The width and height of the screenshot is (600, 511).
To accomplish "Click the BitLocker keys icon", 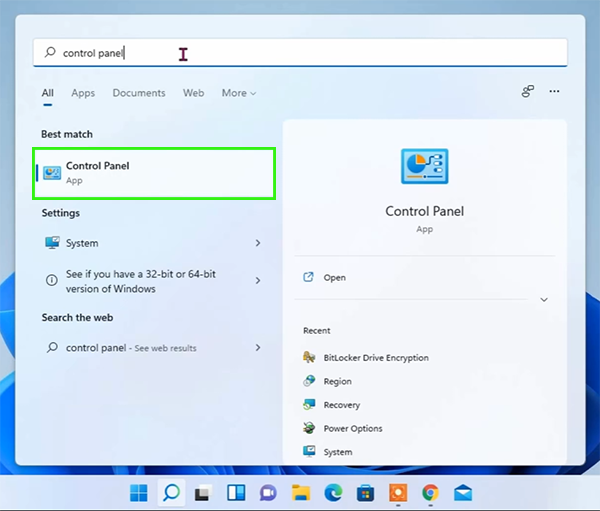I will tap(309, 357).
